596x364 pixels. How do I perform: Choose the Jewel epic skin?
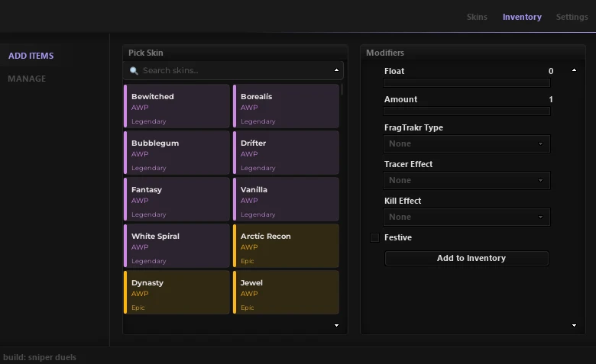coord(286,292)
